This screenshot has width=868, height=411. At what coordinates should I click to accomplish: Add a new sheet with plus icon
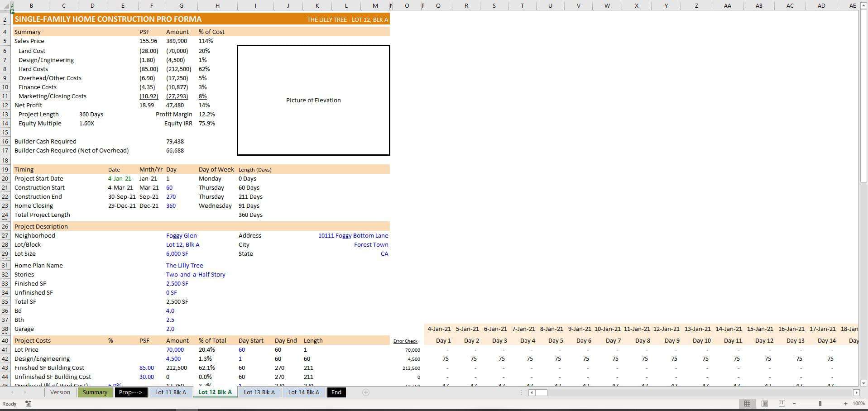pos(366,392)
